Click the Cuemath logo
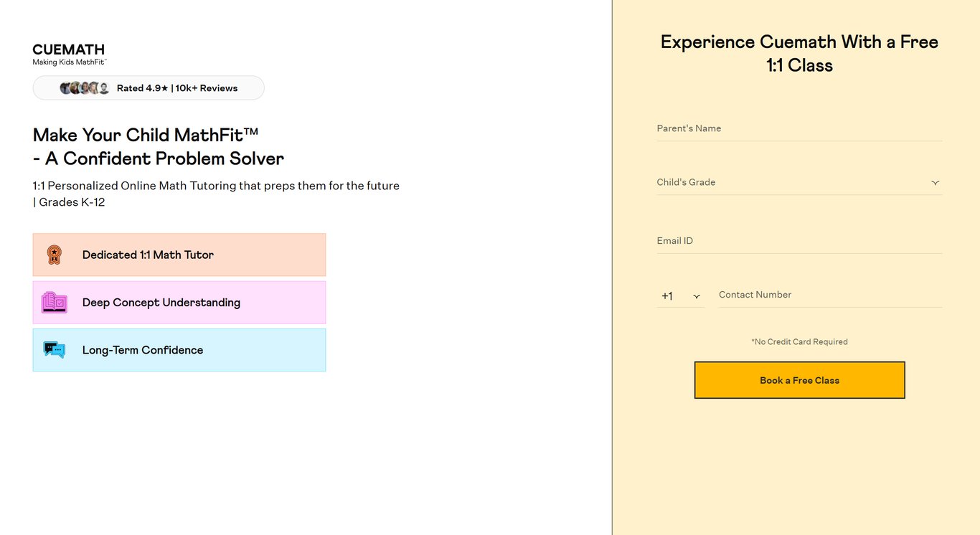Screen dimensions: 980x535 (69, 55)
